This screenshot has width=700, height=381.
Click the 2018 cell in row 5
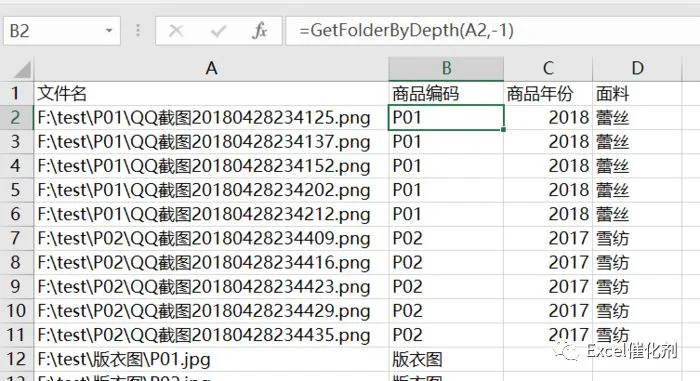(548, 190)
